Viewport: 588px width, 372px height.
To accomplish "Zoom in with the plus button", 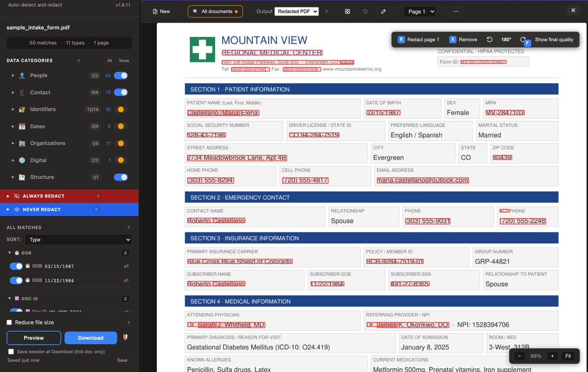I will (552, 356).
